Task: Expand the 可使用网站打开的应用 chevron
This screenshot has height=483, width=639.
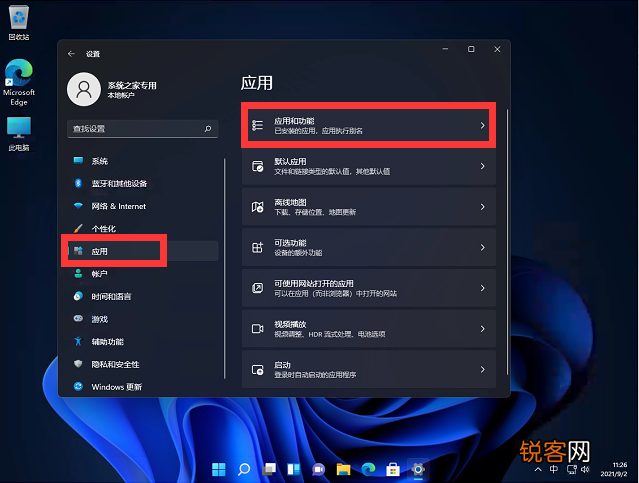Action: pyautogui.click(x=483, y=288)
